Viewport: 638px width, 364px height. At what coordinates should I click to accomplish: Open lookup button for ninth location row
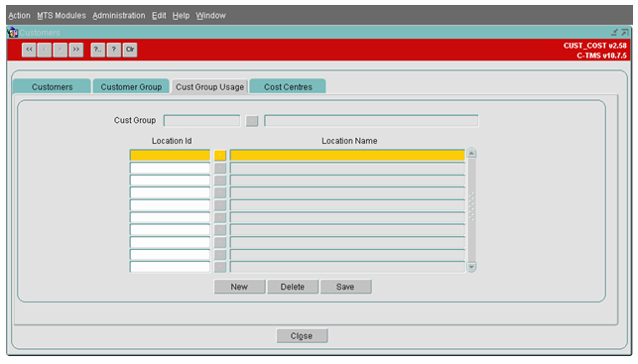(220, 255)
